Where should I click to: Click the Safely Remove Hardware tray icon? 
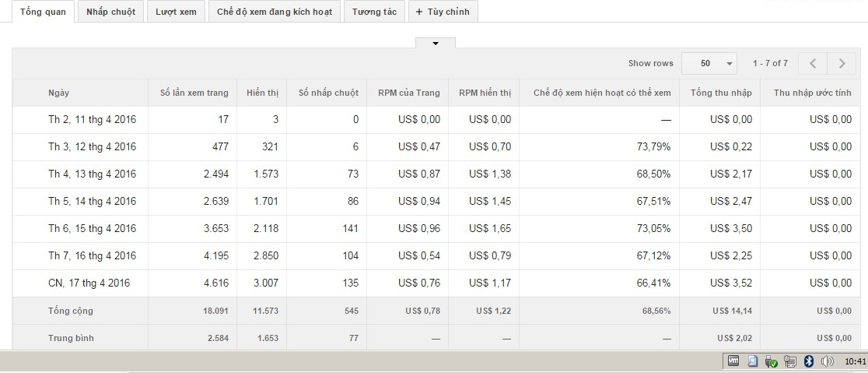pyautogui.click(x=771, y=361)
